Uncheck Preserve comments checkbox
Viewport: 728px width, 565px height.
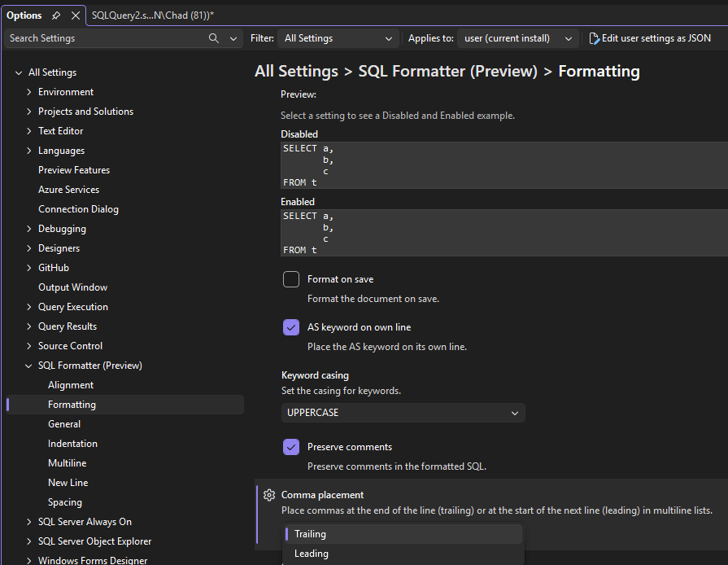(291, 447)
